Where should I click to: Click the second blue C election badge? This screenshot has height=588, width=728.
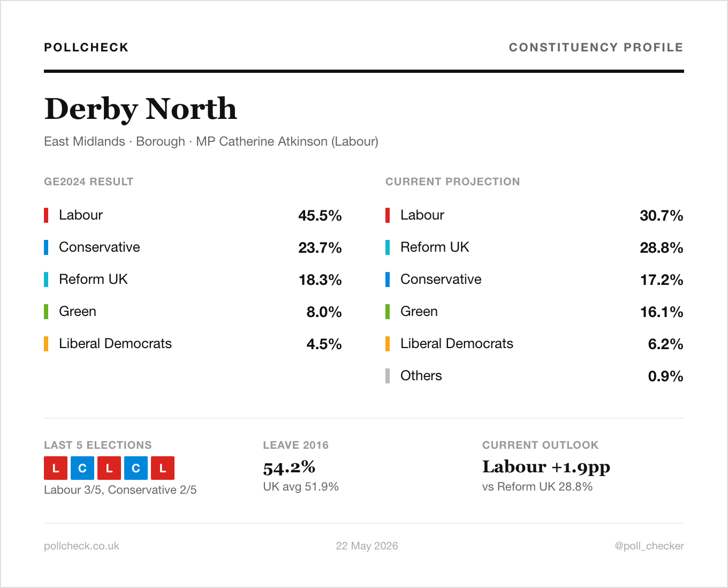click(x=136, y=468)
